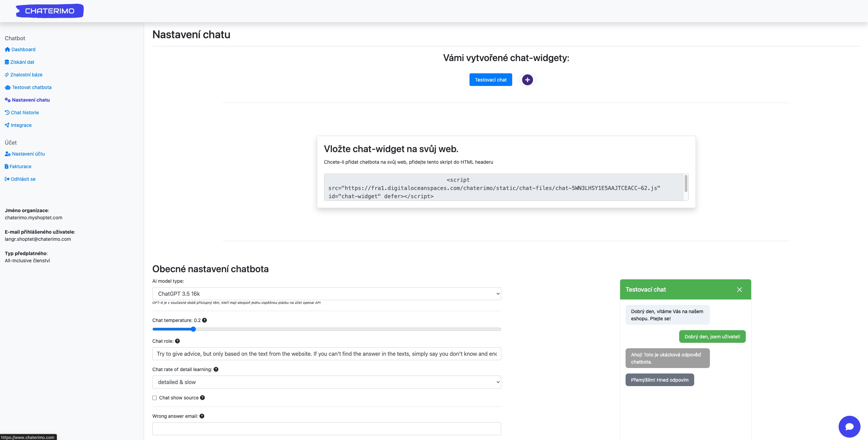Image resolution: width=868 pixels, height=440 pixels.
Task: Click in the Chat role text field
Action: pos(327,354)
